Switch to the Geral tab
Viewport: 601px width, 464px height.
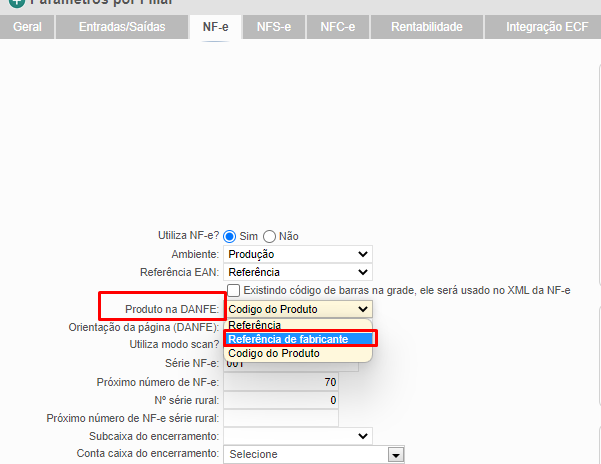(27, 27)
